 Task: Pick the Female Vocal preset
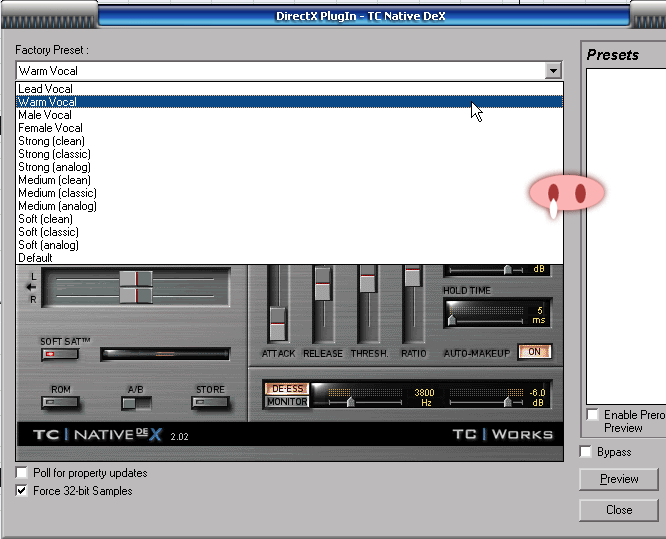pyautogui.click(x=290, y=128)
